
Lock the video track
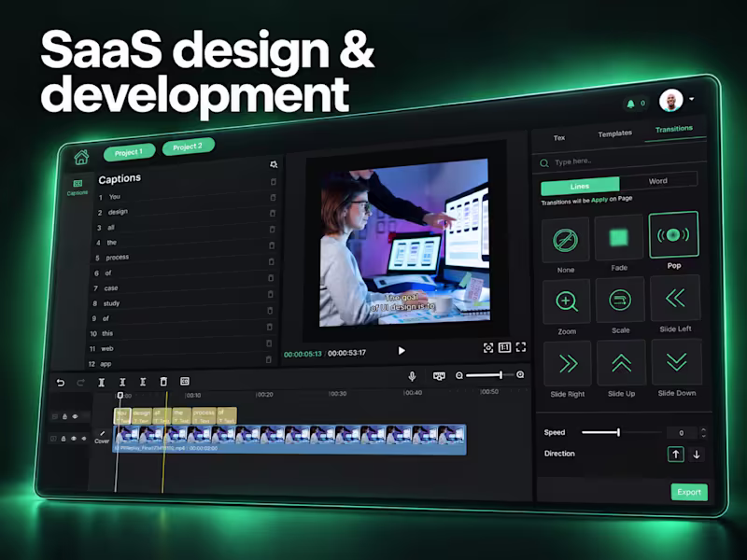tap(63, 439)
